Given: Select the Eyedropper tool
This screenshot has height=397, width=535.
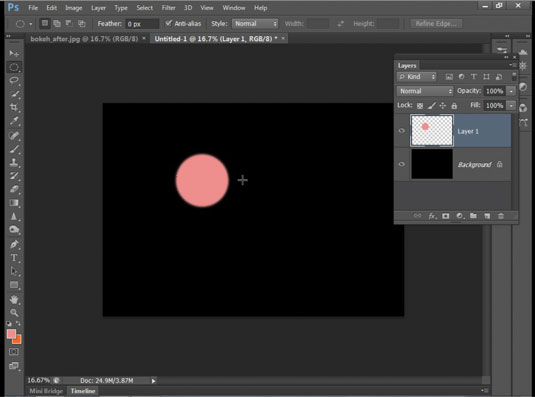Looking at the screenshot, I should [x=14, y=121].
